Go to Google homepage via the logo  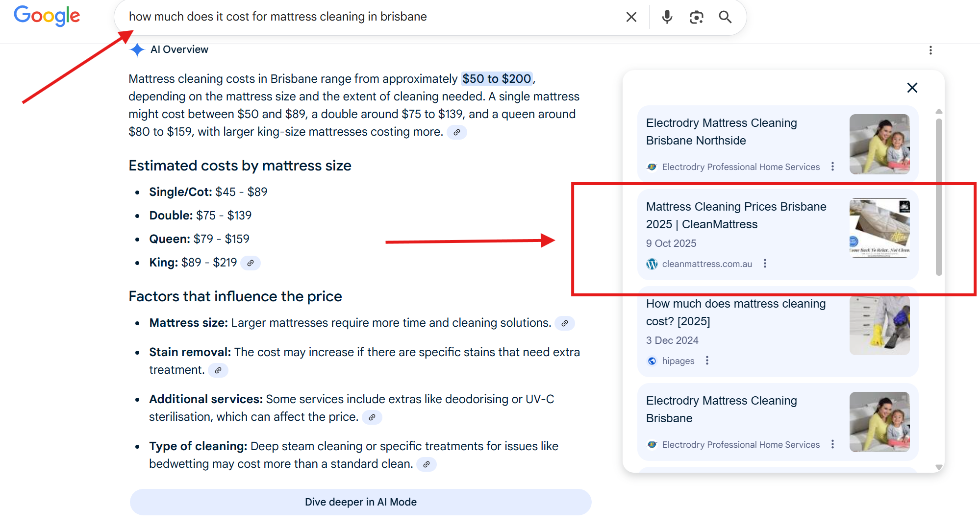click(47, 16)
